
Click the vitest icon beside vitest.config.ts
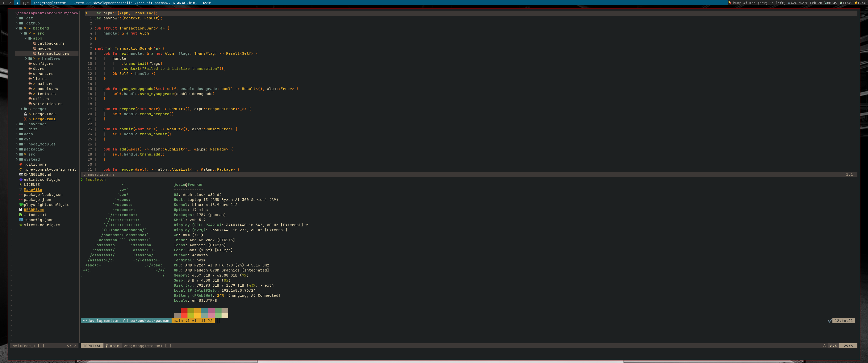[x=21, y=225]
